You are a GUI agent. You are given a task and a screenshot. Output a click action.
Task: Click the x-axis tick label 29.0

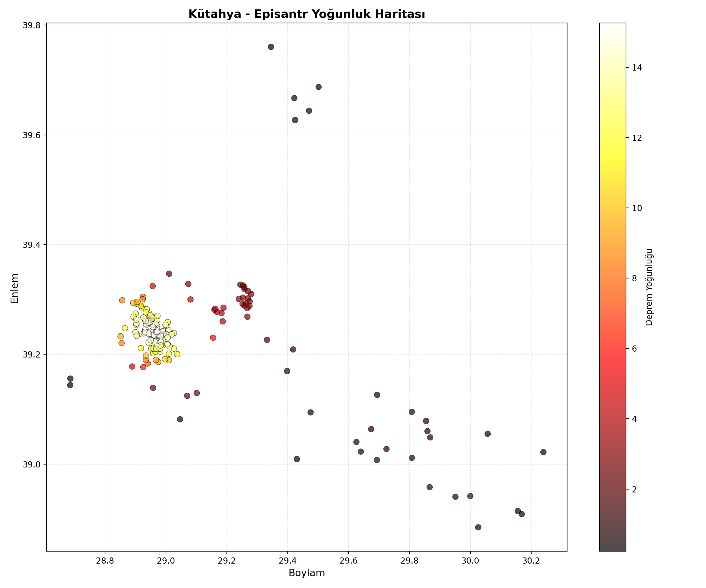pyautogui.click(x=166, y=561)
